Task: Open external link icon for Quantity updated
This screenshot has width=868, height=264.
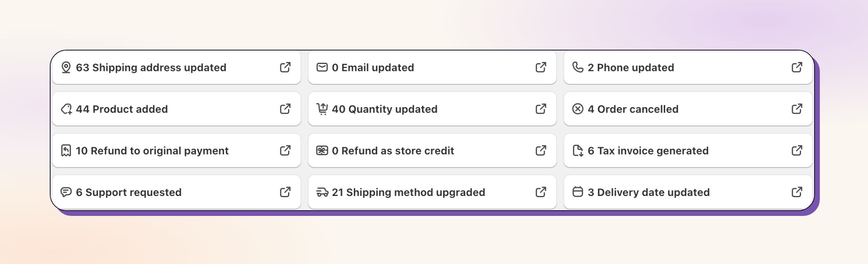Action: click(541, 109)
